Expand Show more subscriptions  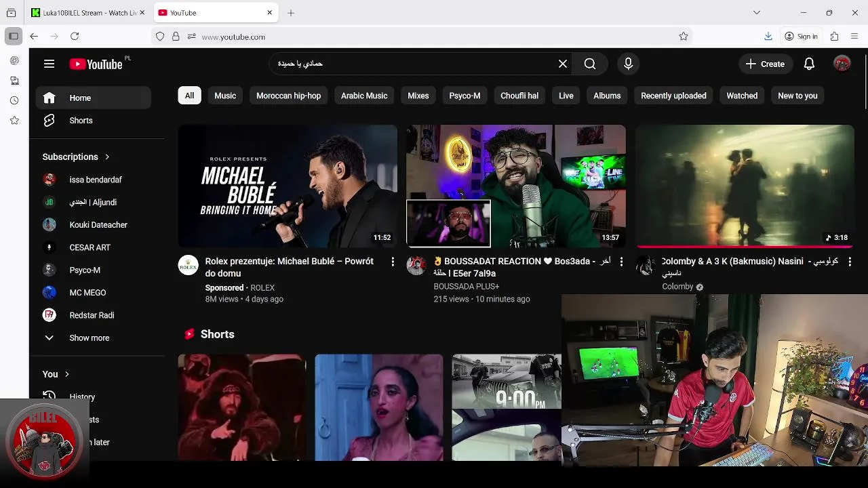click(x=94, y=338)
